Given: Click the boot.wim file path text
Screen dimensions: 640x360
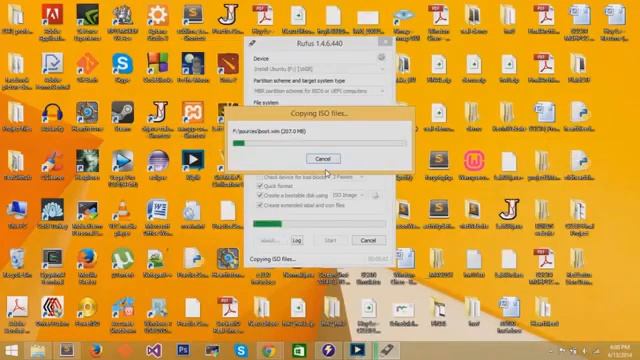Looking at the screenshot, I should click(x=269, y=131).
